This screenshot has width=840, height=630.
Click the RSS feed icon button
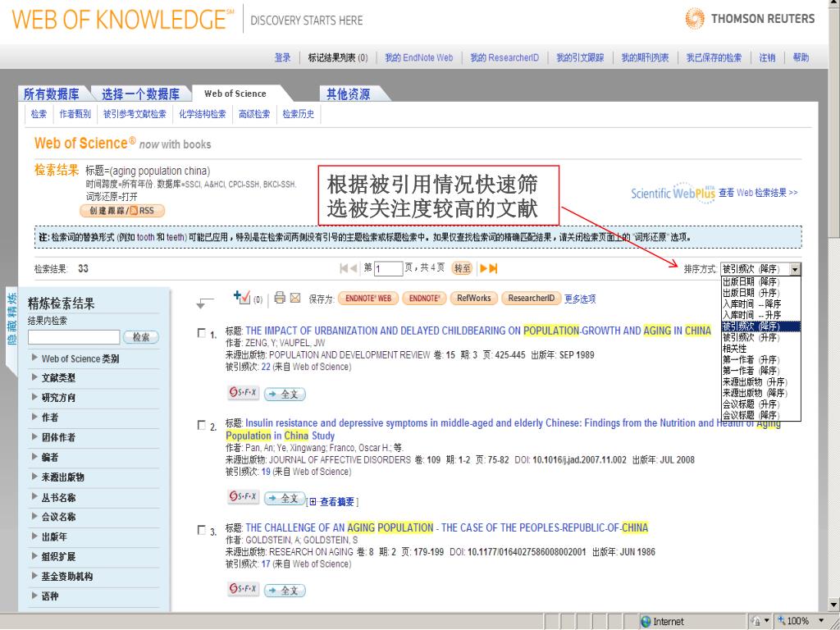pos(122,211)
